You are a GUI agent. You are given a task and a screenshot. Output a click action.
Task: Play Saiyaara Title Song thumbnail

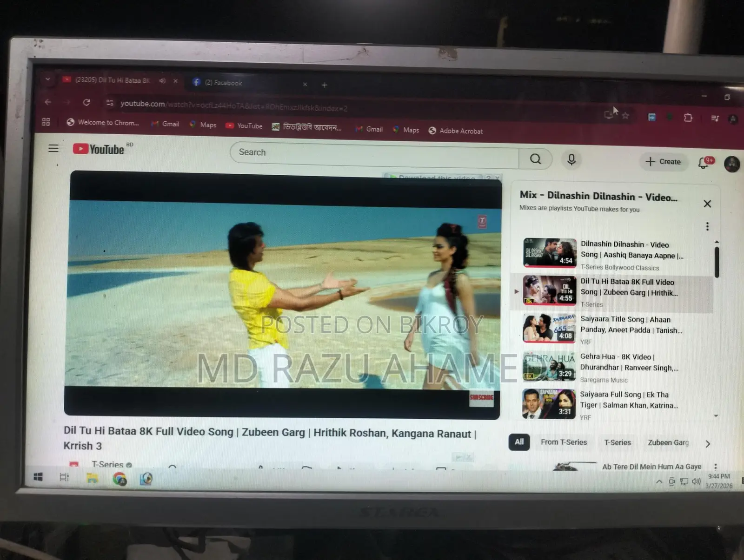(549, 328)
